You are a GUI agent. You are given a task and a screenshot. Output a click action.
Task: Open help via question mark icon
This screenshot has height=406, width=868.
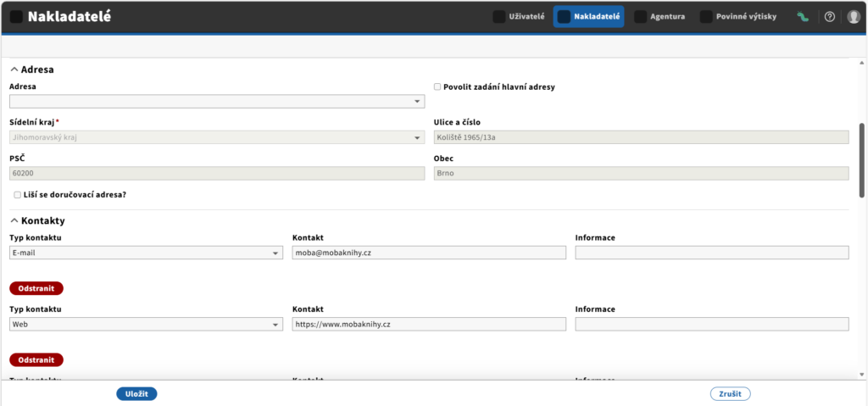(x=829, y=17)
